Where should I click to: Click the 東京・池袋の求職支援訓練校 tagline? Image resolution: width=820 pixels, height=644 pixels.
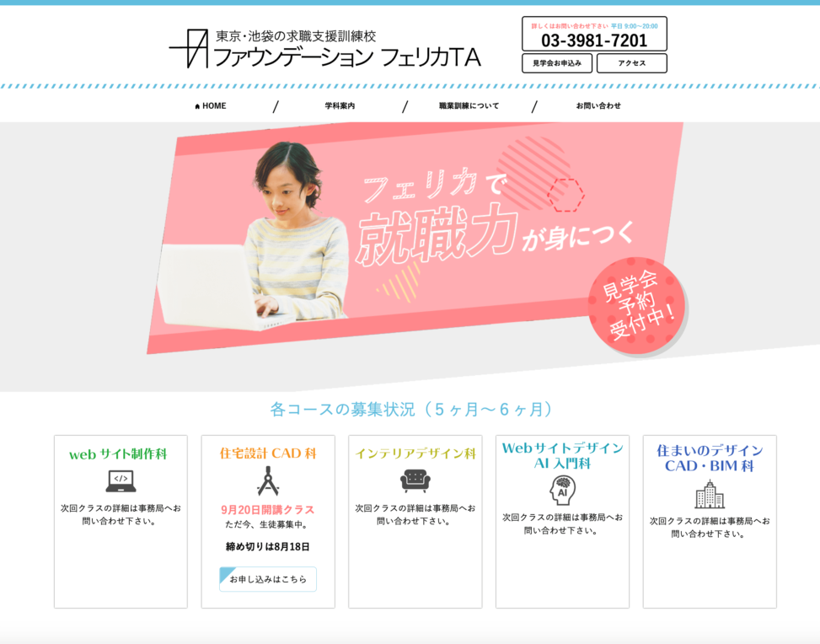click(296, 36)
